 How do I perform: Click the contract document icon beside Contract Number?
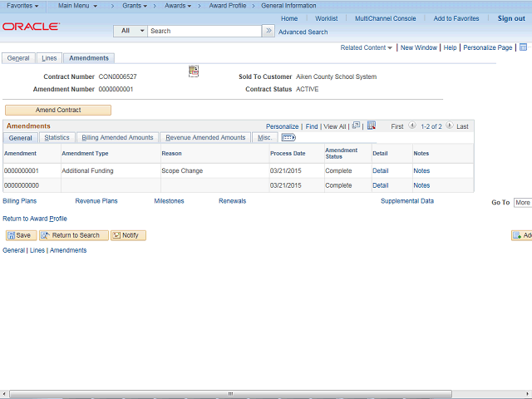pos(194,71)
